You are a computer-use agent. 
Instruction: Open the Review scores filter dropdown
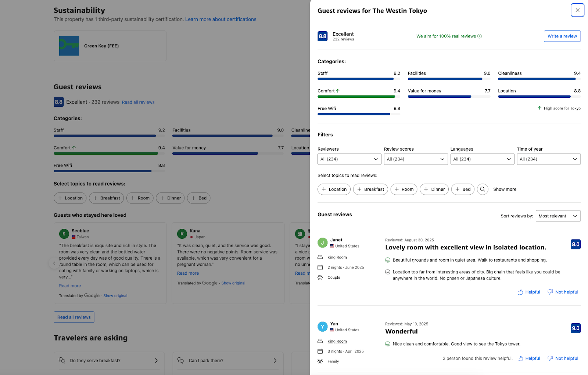pyautogui.click(x=416, y=159)
